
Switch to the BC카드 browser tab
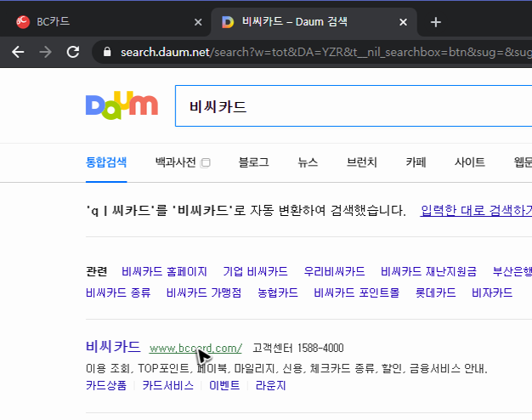pyautogui.click(x=105, y=22)
